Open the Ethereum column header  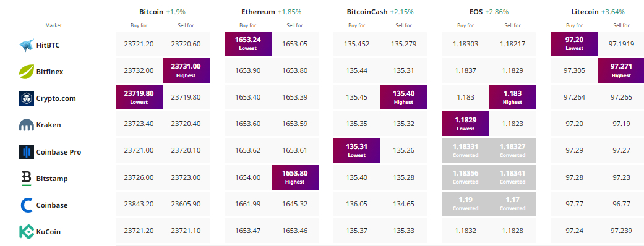pyautogui.click(x=259, y=12)
